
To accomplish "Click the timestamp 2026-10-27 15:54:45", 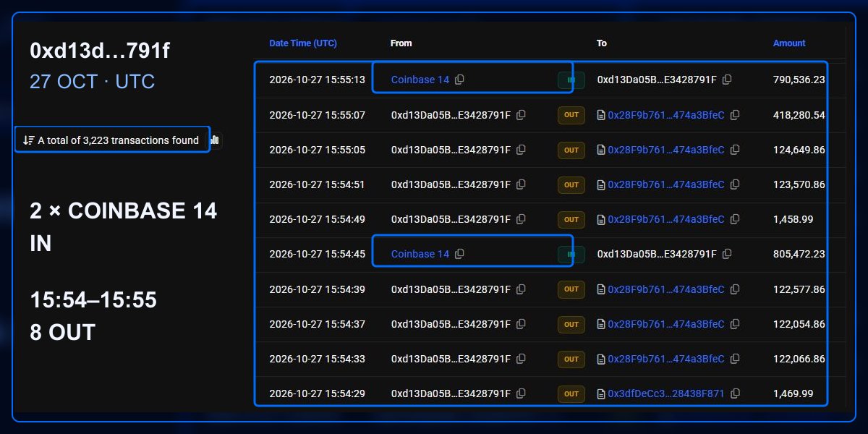I will (x=317, y=254).
